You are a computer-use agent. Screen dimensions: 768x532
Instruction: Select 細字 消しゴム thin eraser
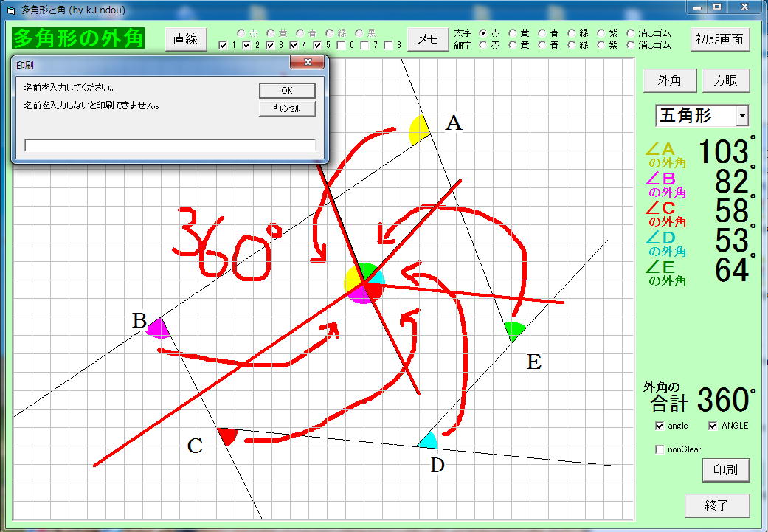(x=630, y=45)
